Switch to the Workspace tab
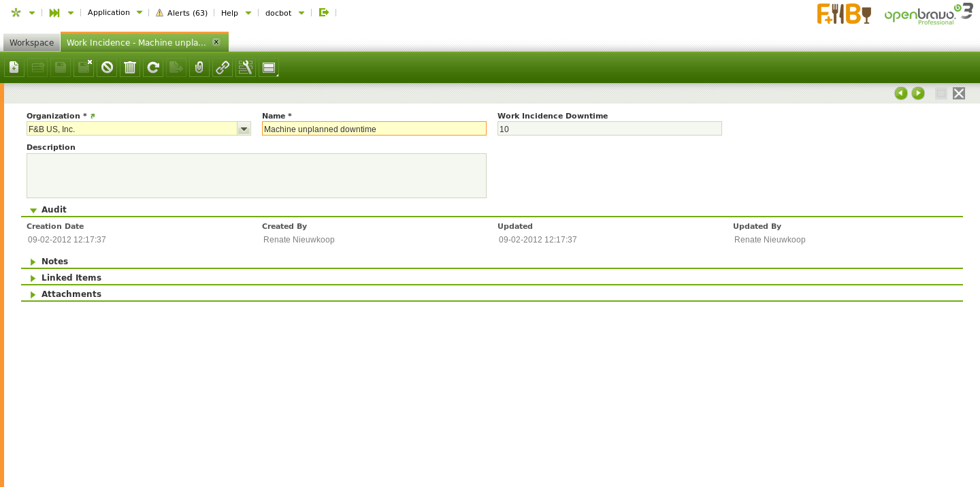The image size is (980, 487). pyautogui.click(x=31, y=42)
